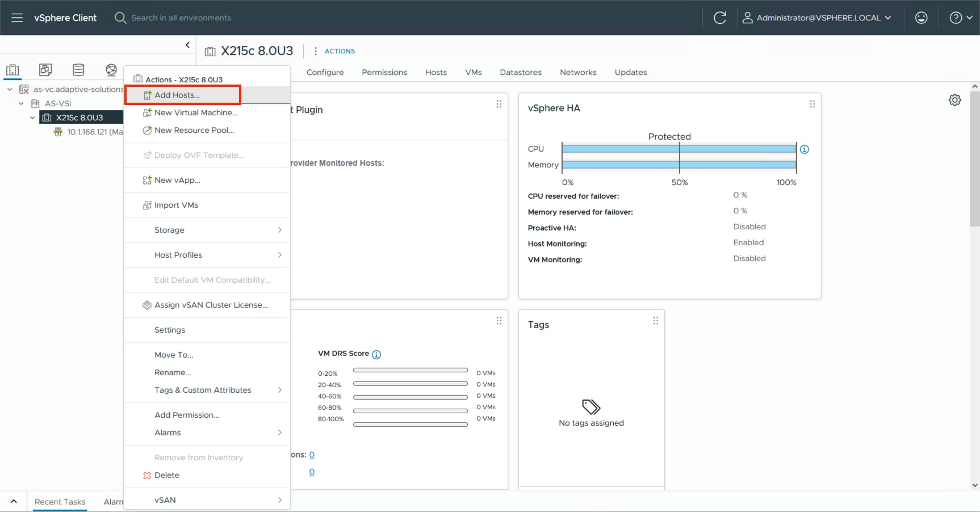
Task: Open the Storage inventory view icon
Action: (78, 70)
